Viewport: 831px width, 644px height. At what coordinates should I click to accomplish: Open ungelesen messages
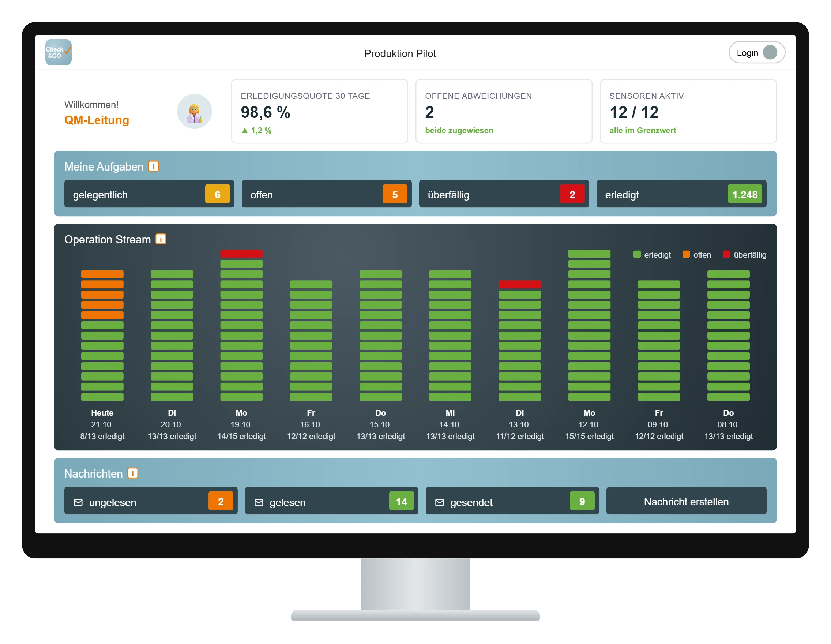pyautogui.click(x=151, y=501)
